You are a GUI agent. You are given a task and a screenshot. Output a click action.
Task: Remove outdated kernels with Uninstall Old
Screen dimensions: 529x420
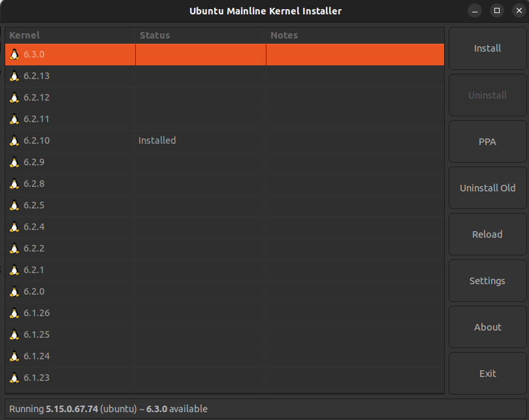(487, 188)
